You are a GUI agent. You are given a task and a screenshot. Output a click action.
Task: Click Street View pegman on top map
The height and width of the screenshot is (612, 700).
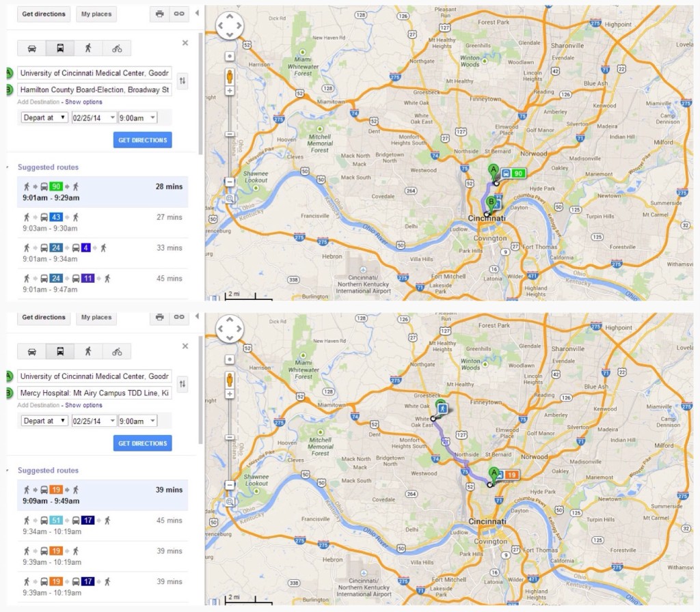pos(230,76)
